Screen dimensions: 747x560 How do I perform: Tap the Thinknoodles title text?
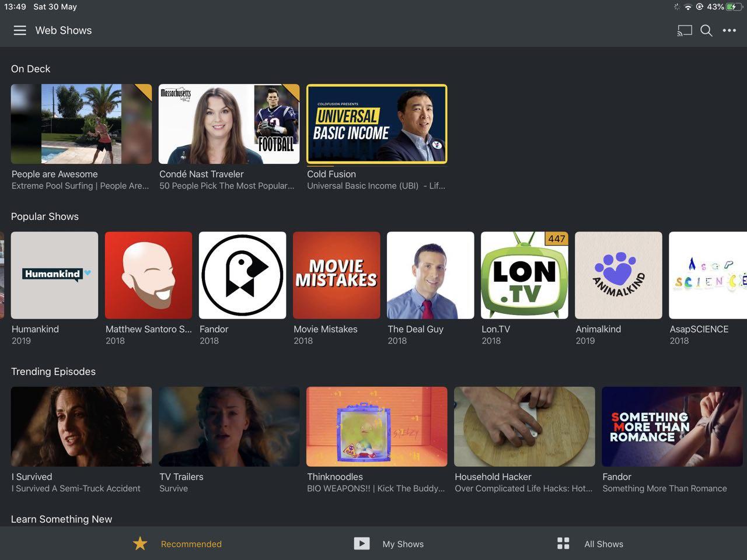(x=335, y=477)
